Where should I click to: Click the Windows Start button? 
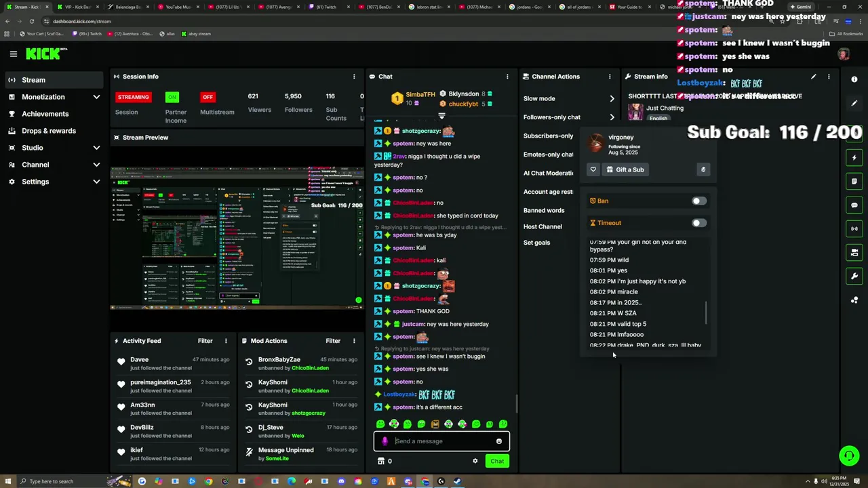tap(8, 482)
